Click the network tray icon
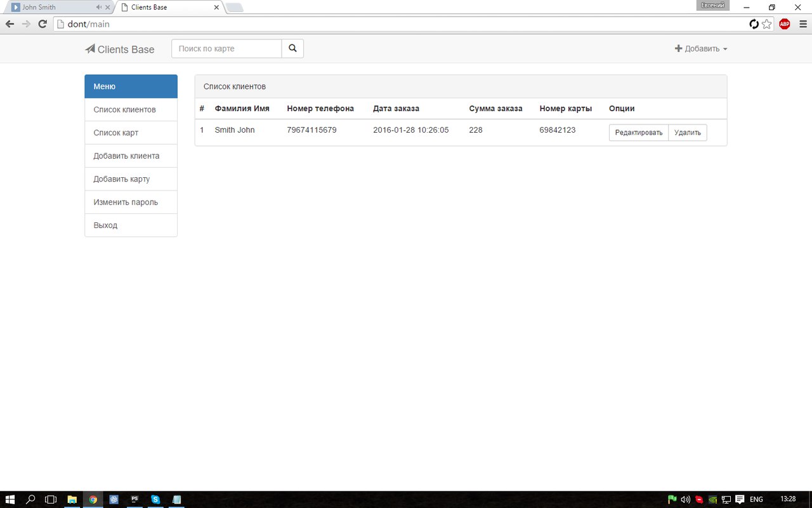The width and height of the screenshot is (812, 508). (x=726, y=499)
